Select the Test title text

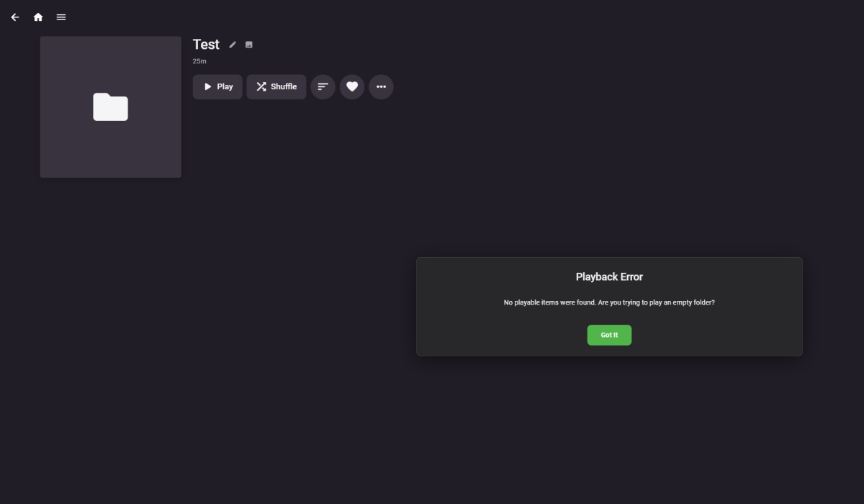pyautogui.click(x=206, y=44)
